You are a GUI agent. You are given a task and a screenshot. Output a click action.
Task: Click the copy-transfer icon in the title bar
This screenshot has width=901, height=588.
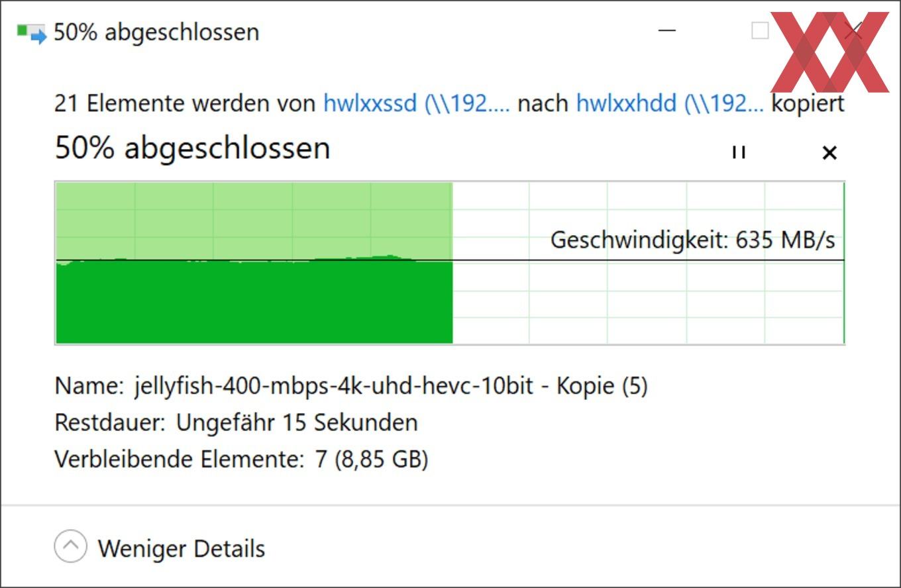point(31,32)
